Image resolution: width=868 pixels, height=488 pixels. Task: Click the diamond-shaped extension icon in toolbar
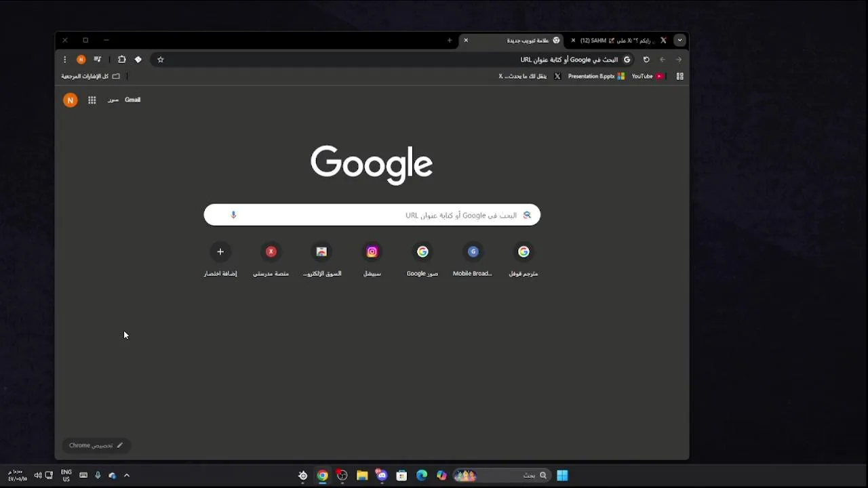pos(138,60)
